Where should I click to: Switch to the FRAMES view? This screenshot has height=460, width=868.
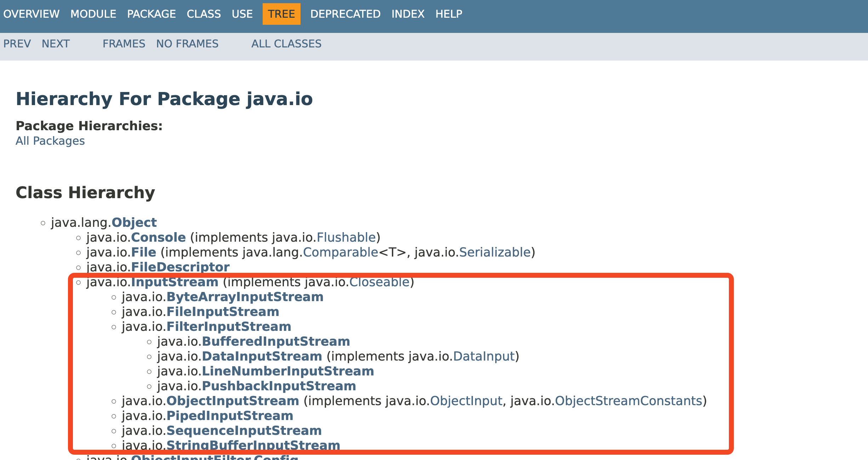click(124, 44)
